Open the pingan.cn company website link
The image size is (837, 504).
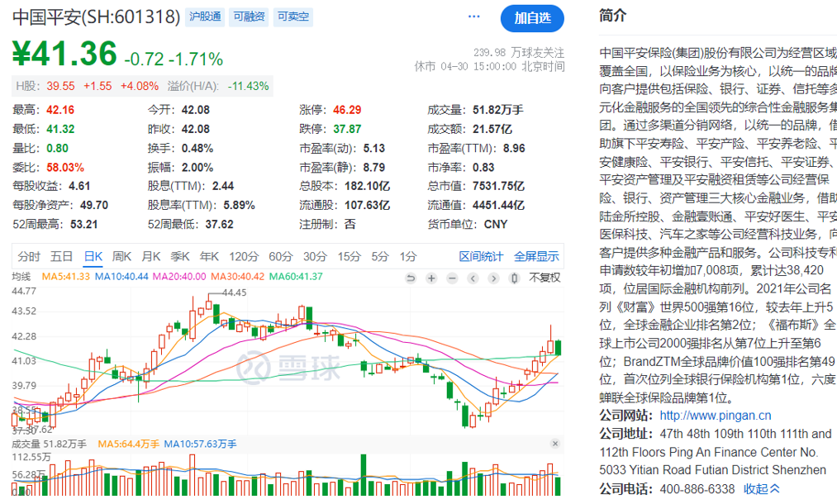click(716, 416)
